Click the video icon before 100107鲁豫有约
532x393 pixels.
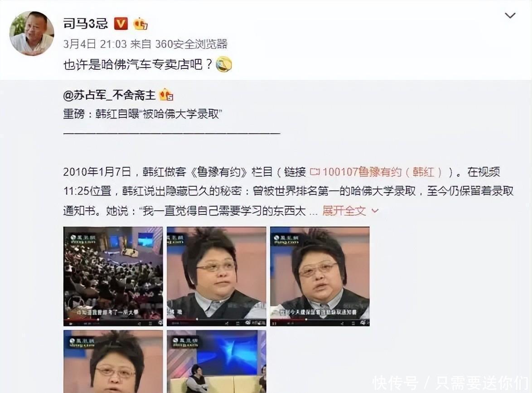coord(315,172)
